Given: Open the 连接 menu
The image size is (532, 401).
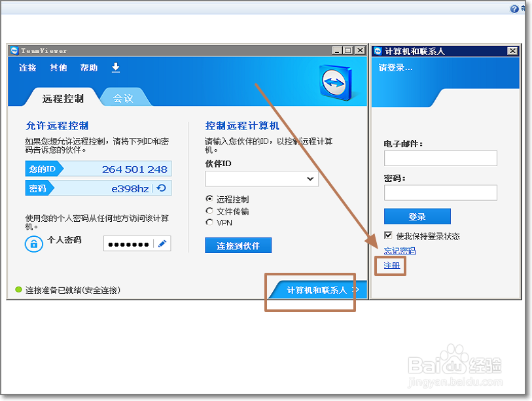Looking at the screenshot, I should 26,67.
